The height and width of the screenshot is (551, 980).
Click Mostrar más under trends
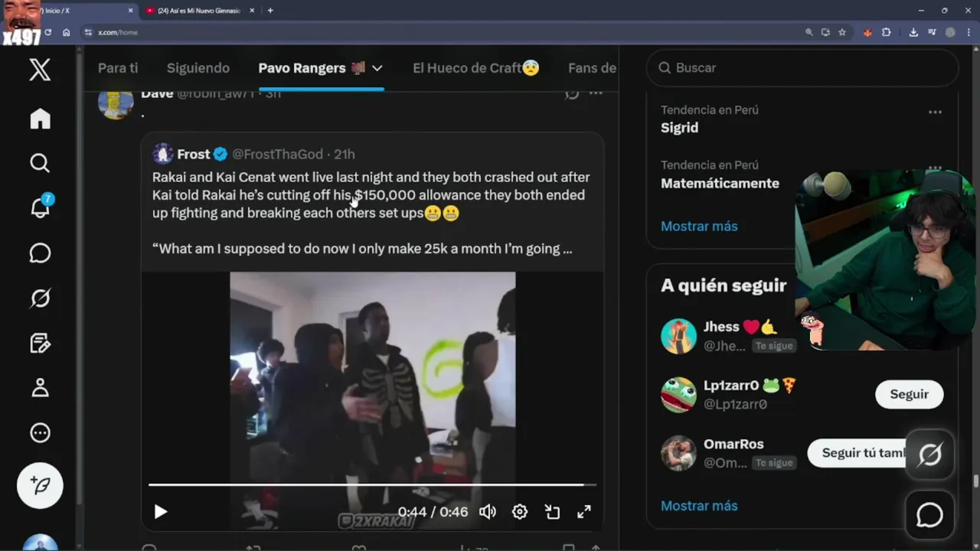pos(699,227)
